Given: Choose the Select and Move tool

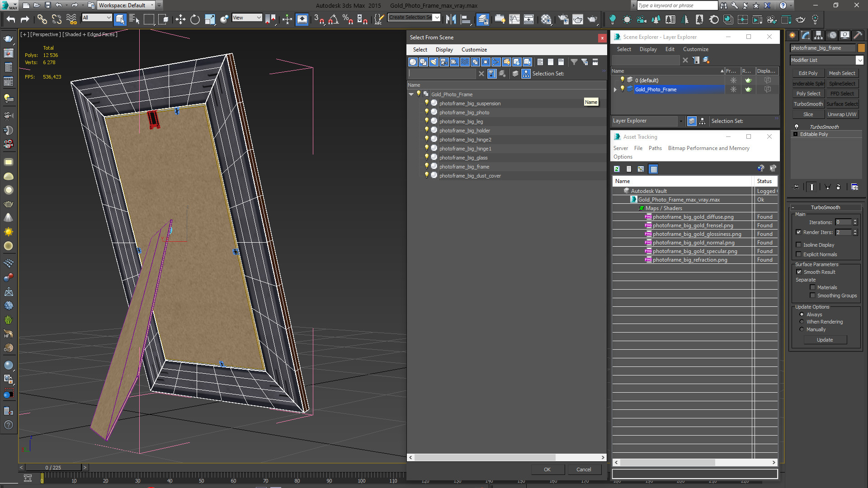Looking at the screenshot, I should [x=180, y=19].
